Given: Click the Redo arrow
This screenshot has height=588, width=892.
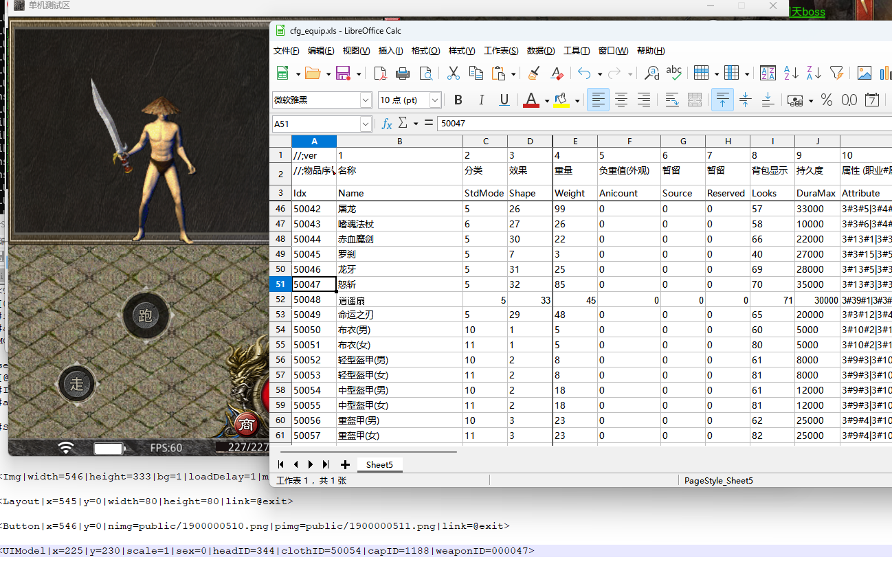Looking at the screenshot, I should (614, 73).
